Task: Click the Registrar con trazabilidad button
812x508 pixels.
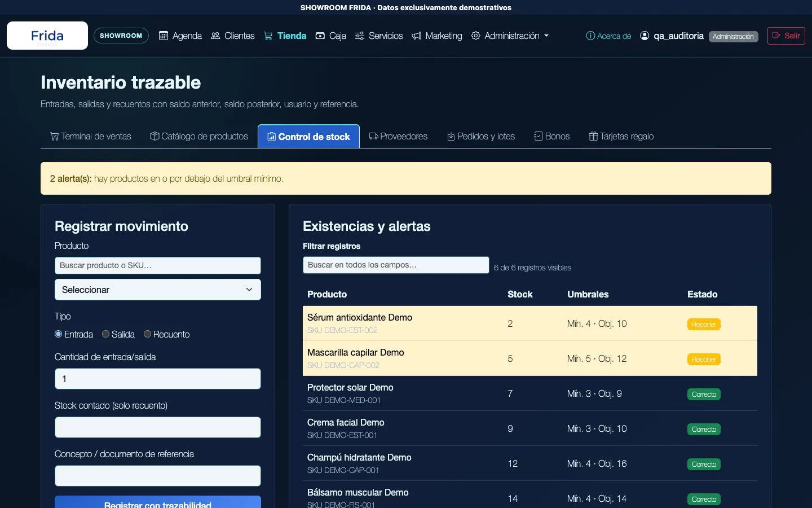Action: tap(158, 502)
